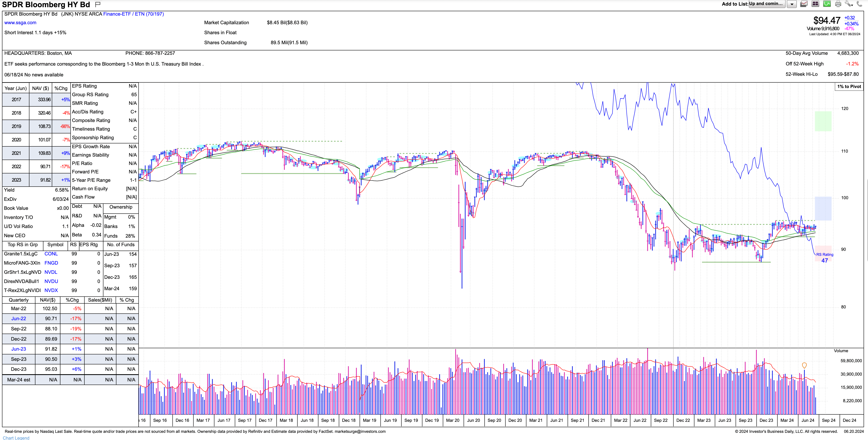Open the four-panel grid layout icon
The image size is (868, 440).
coord(815,4)
